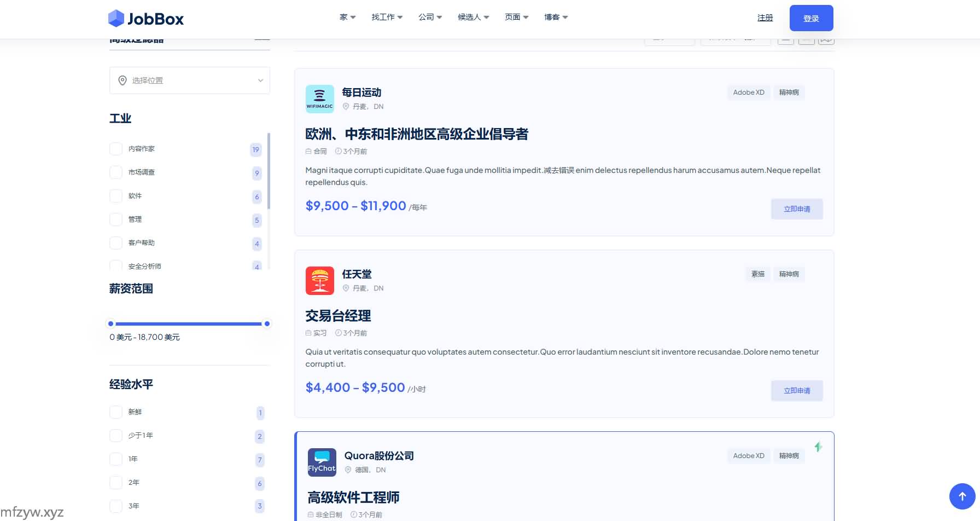Click 立即申请 for the 交易台经理 job
980x521 pixels.
tap(797, 391)
